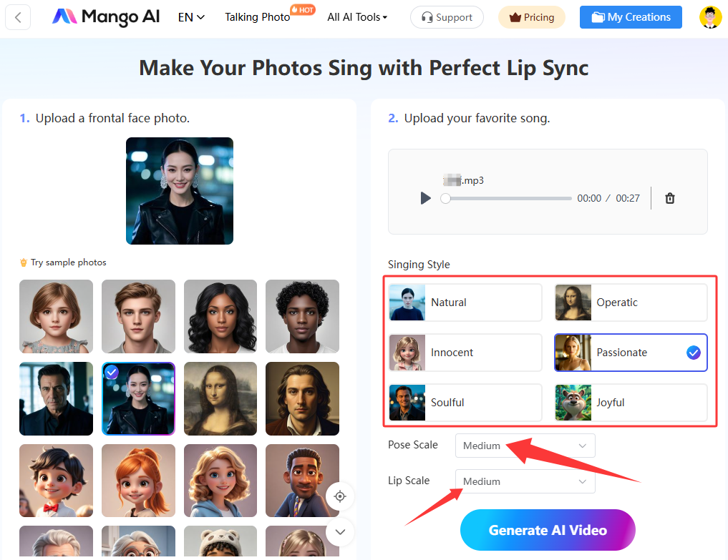This screenshot has height=560, width=728.
Task: Open the All AI Tools menu
Action: click(x=357, y=17)
